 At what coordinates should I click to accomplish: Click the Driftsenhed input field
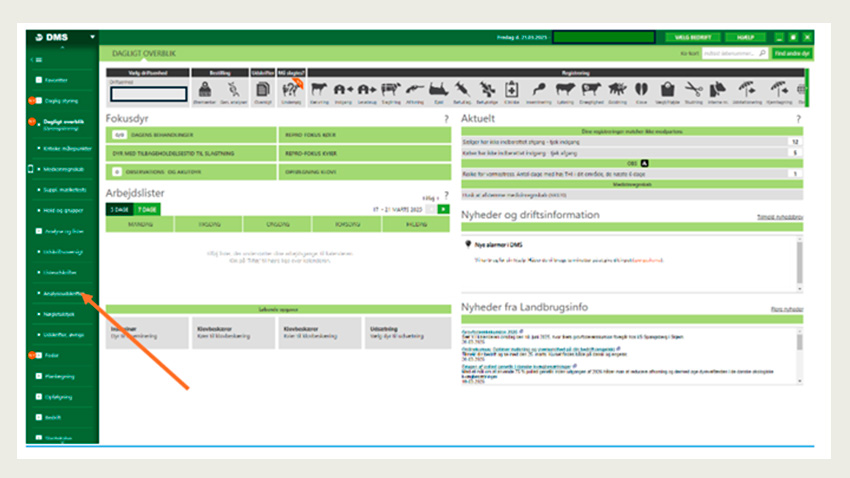148,95
